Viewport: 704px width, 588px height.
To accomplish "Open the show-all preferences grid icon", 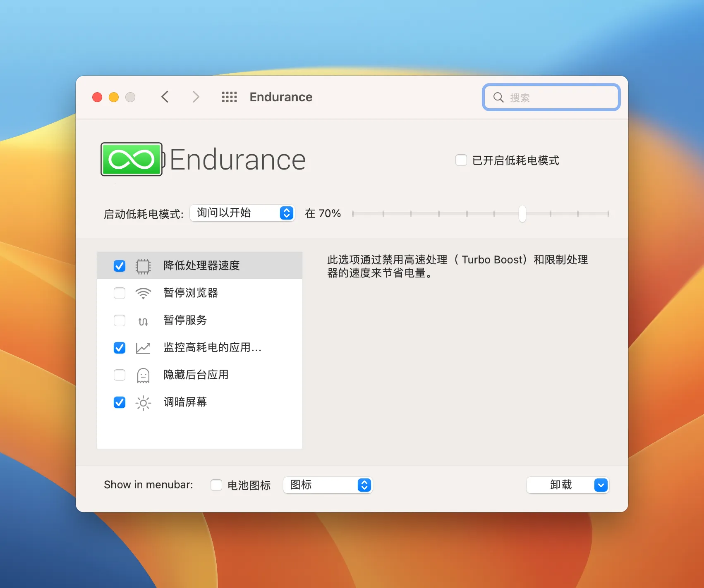I will [x=229, y=97].
